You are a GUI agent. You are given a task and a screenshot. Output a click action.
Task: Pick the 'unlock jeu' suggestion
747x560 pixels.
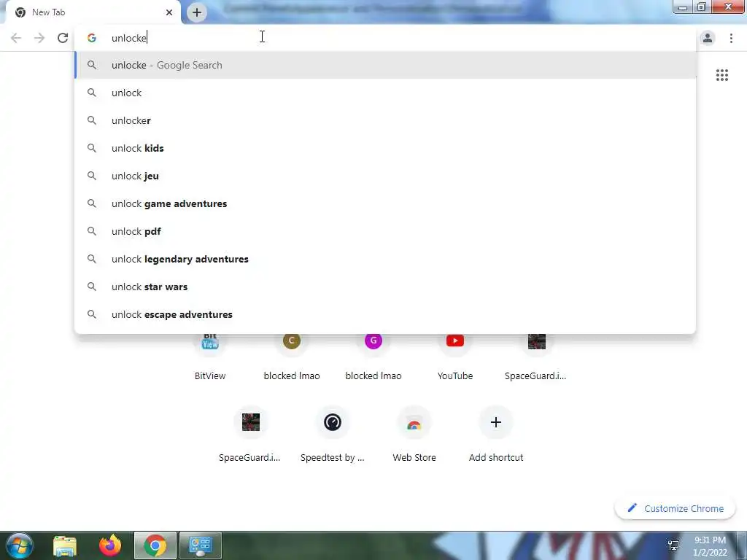pyautogui.click(x=385, y=176)
